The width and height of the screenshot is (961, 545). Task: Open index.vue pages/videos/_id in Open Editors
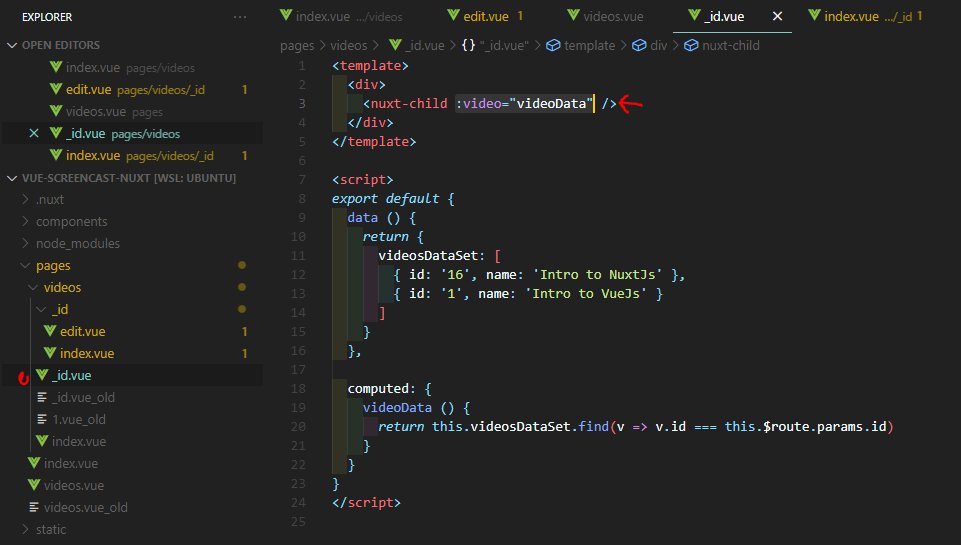[132, 156]
